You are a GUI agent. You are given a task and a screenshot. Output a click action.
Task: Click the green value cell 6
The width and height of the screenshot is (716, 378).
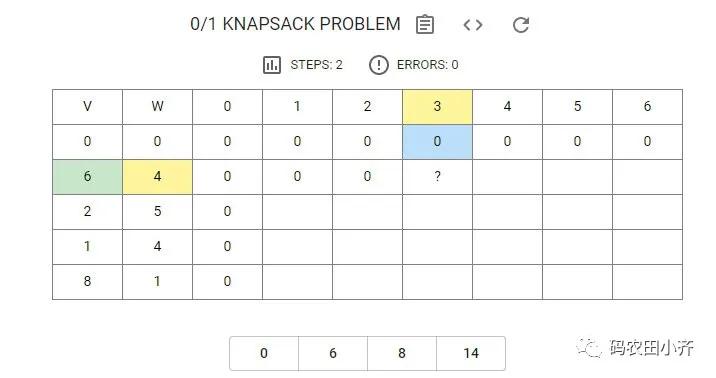[88, 177]
